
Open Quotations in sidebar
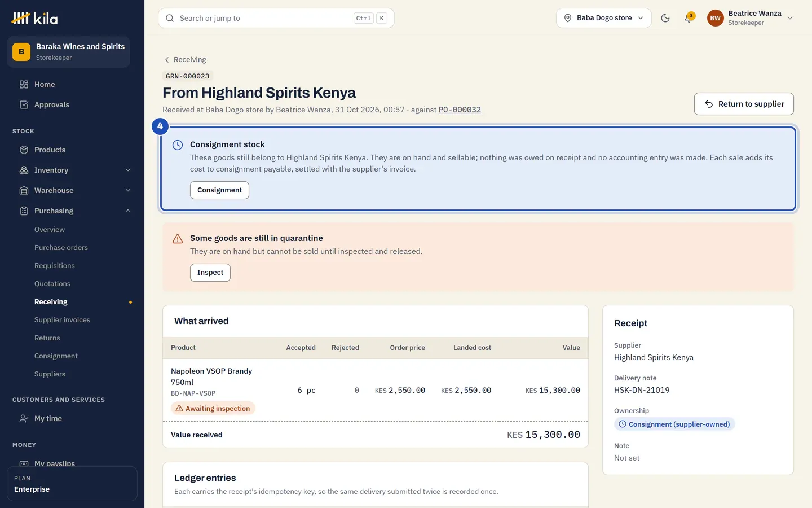pyautogui.click(x=52, y=284)
